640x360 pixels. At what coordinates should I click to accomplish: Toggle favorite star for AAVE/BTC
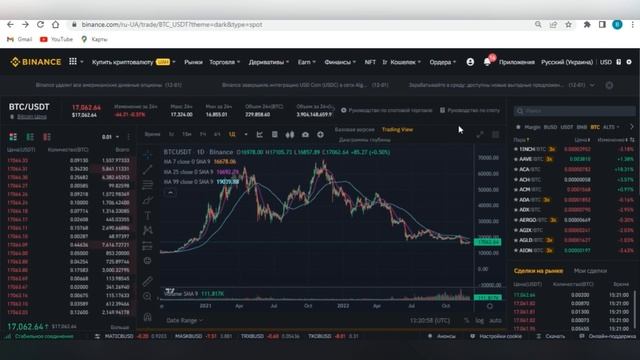click(x=516, y=160)
